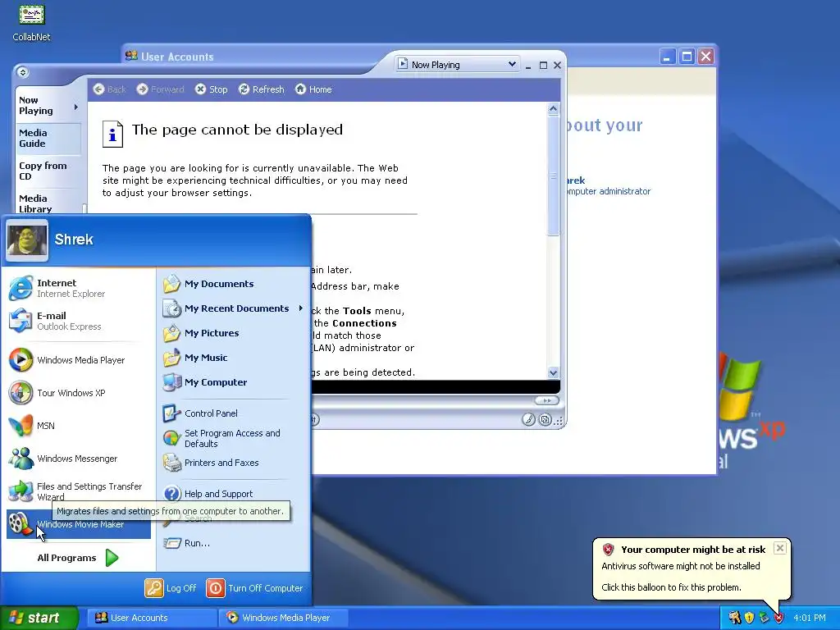The image size is (840, 630).
Task: Open Files and Settings Transfer Wizard
Action: click(78, 491)
